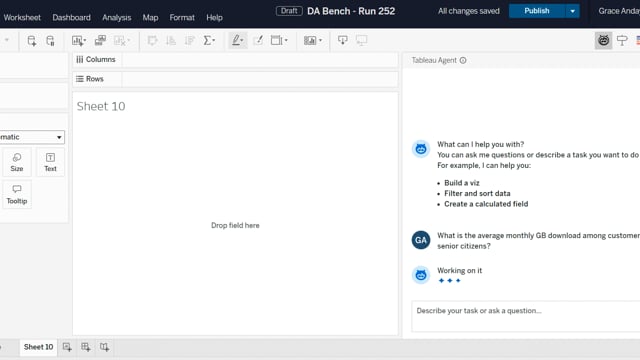Click the Tooltip mark card
This screenshot has width=640, height=360.
(x=17, y=195)
